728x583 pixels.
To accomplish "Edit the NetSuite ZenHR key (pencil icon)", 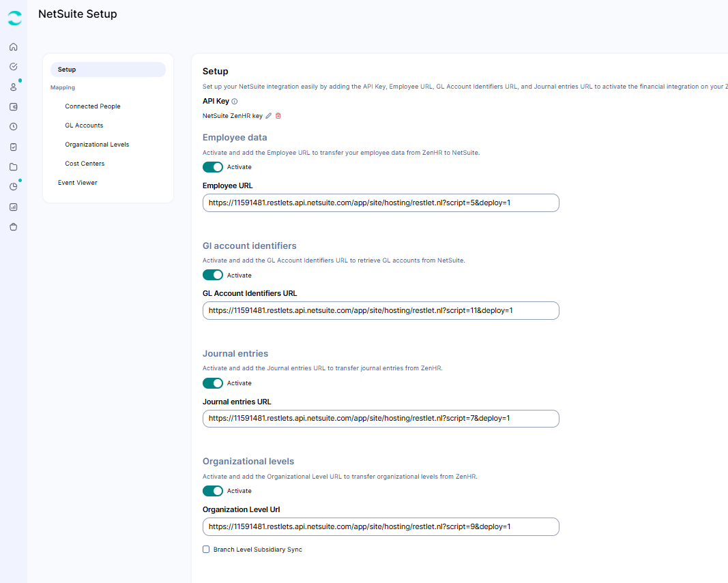I will click(x=268, y=116).
